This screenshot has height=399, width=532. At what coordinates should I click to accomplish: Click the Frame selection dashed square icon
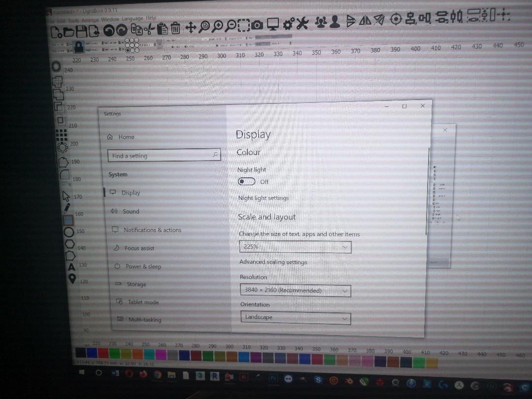(x=244, y=25)
